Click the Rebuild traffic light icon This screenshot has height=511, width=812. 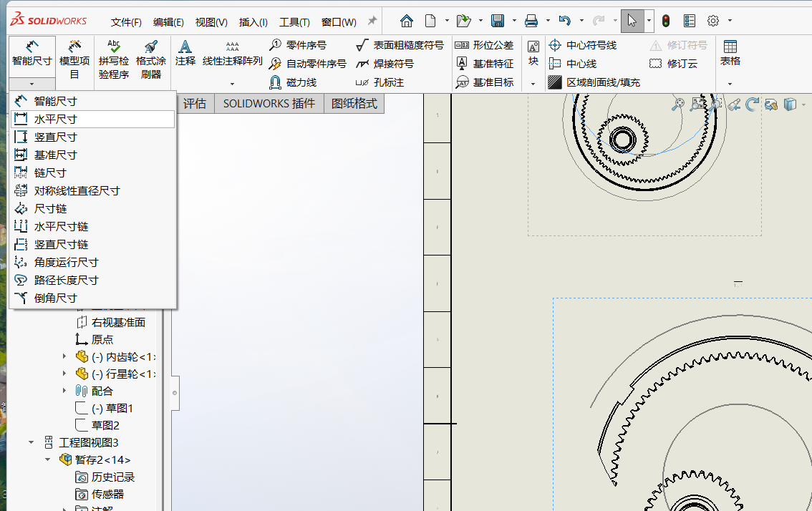point(666,21)
